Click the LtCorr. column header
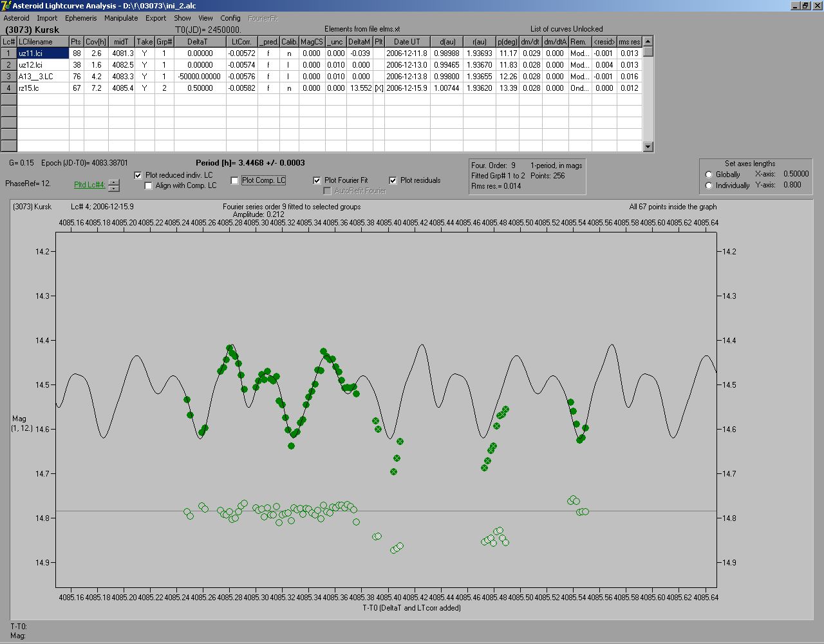This screenshot has height=644, width=824. coord(242,42)
